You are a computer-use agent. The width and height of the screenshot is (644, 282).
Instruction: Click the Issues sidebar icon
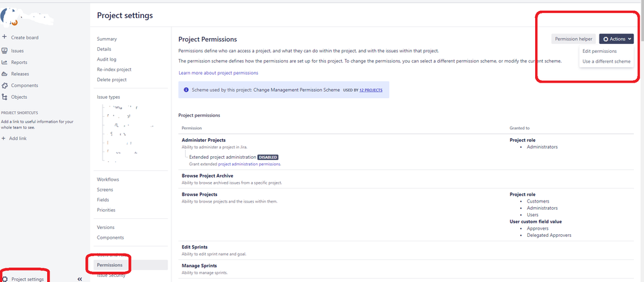click(x=5, y=50)
